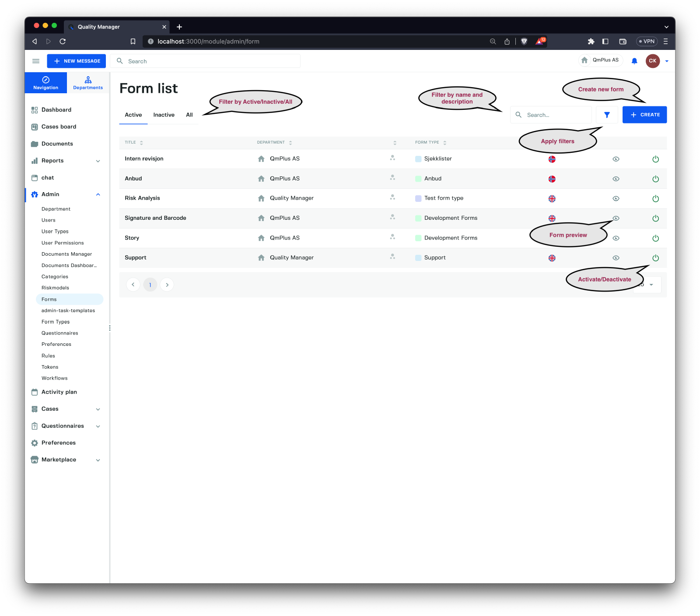Click the hamburger menu icon

36,61
